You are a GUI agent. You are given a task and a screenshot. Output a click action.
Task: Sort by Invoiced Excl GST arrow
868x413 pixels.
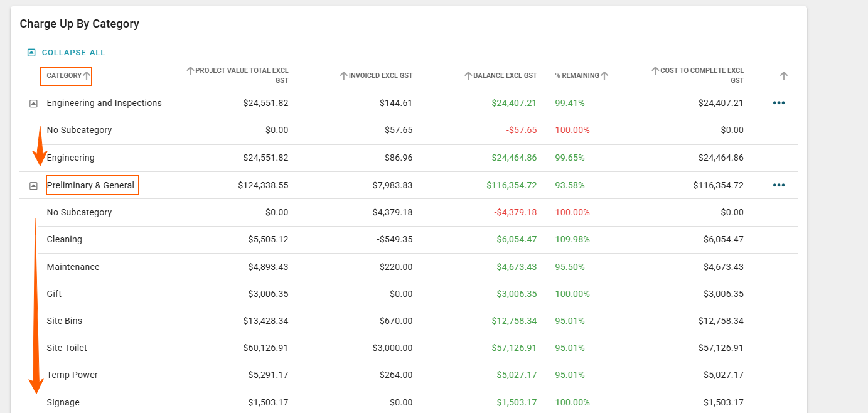(343, 76)
